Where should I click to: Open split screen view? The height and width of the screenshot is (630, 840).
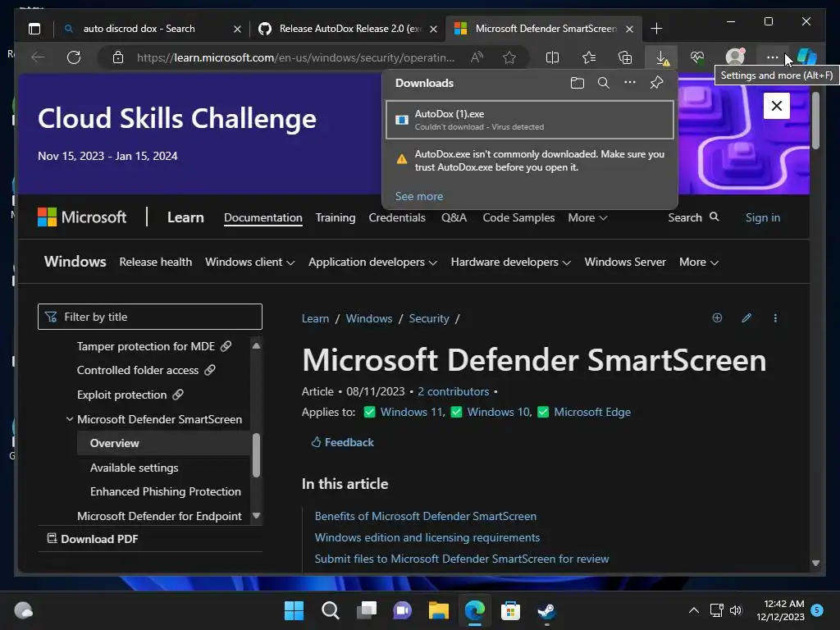(x=552, y=57)
